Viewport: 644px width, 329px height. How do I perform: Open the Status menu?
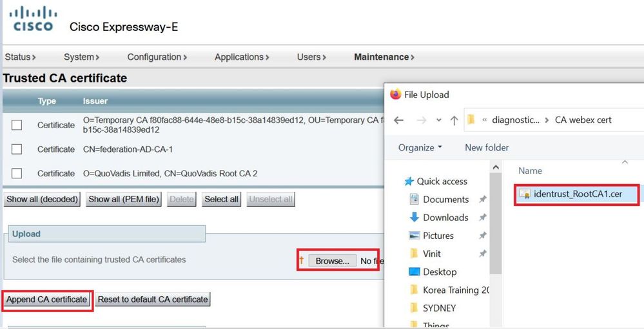coord(20,57)
